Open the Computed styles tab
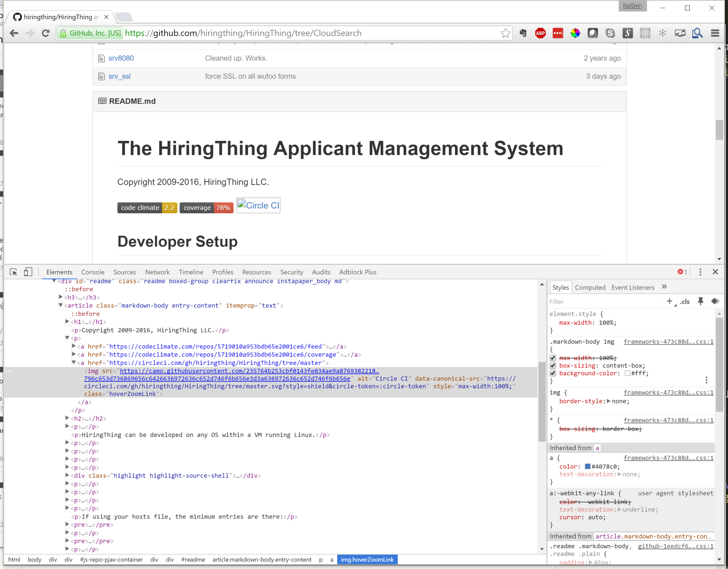Image resolution: width=728 pixels, height=569 pixels. [x=590, y=287]
